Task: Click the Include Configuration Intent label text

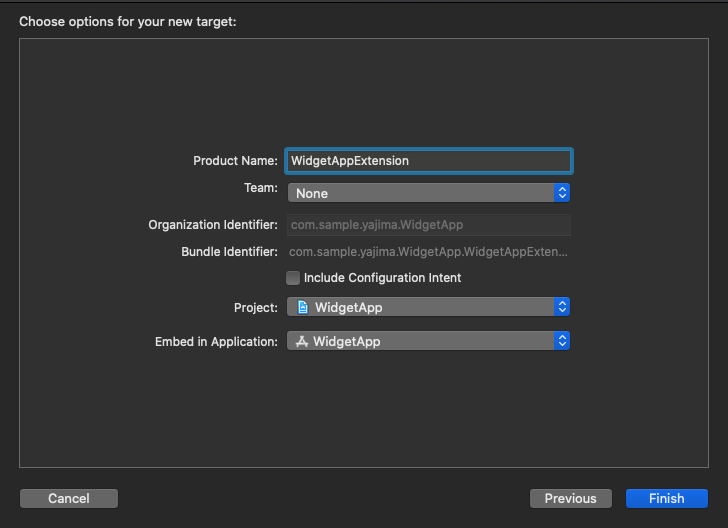Action: click(x=382, y=278)
